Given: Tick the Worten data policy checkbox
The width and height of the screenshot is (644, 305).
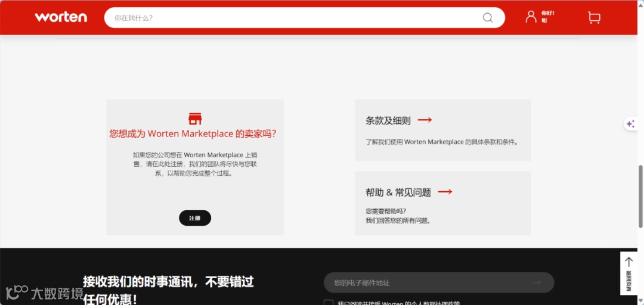Looking at the screenshot, I should pyautogui.click(x=328, y=303).
